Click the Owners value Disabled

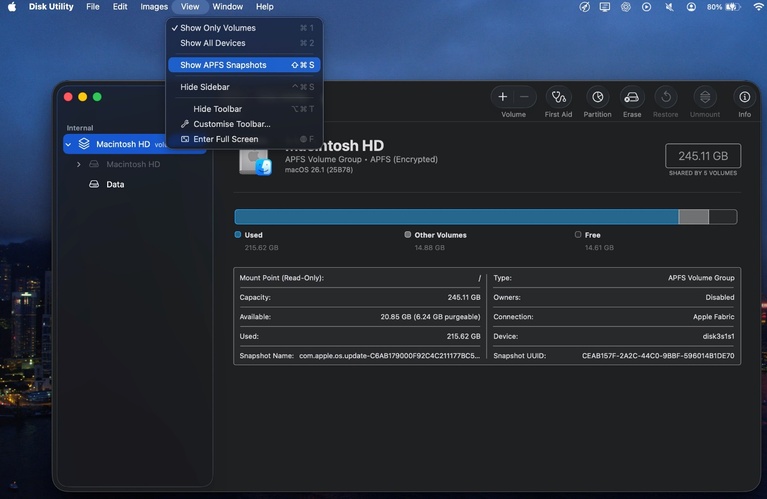coord(720,297)
